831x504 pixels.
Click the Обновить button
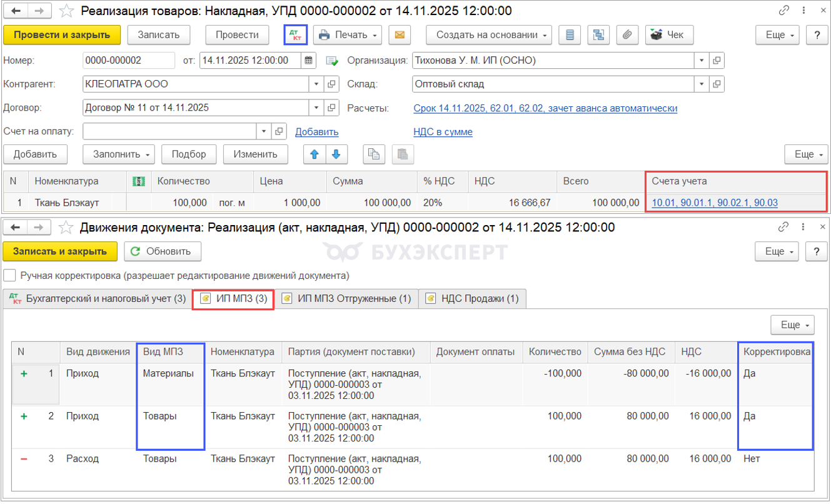coord(163,251)
